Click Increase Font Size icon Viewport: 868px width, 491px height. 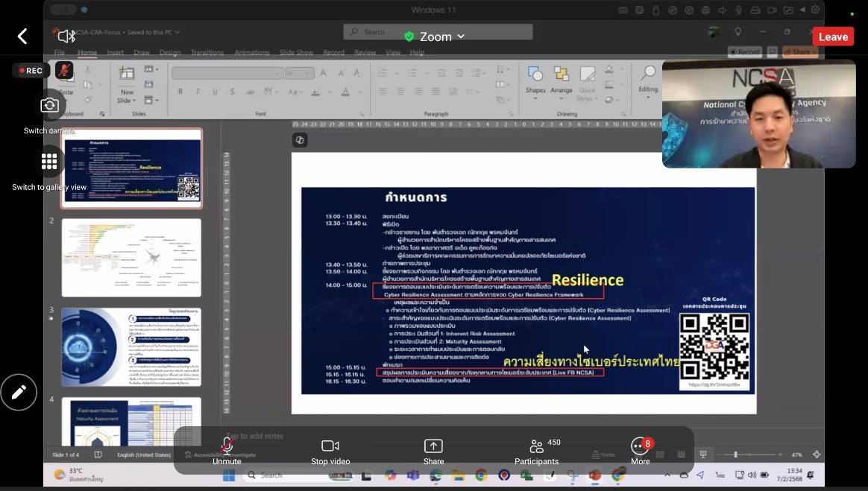(x=324, y=73)
